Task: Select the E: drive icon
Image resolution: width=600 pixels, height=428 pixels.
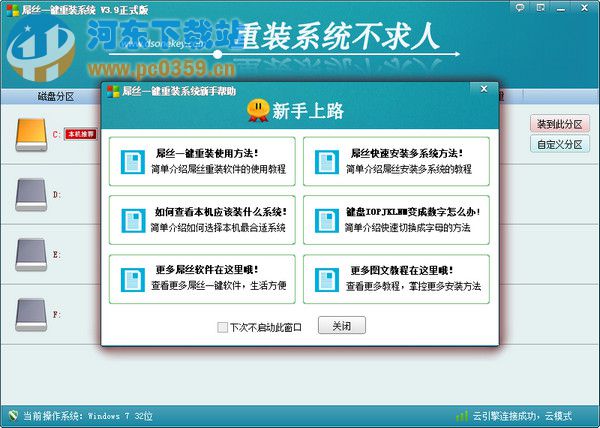Action: pos(31,255)
